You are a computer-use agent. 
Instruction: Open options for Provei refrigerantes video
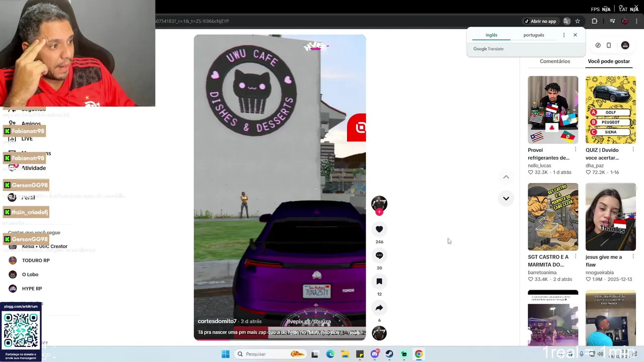[576, 150]
